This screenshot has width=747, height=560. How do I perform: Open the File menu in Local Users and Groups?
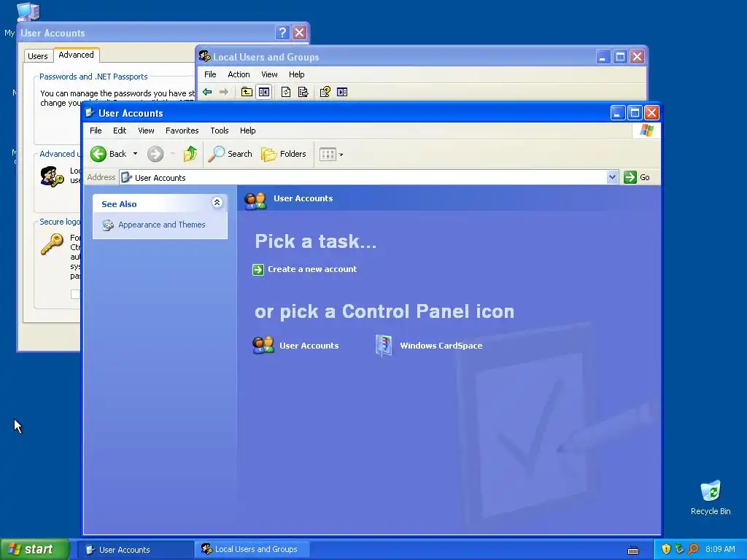pyautogui.click(x=210, y=74)
